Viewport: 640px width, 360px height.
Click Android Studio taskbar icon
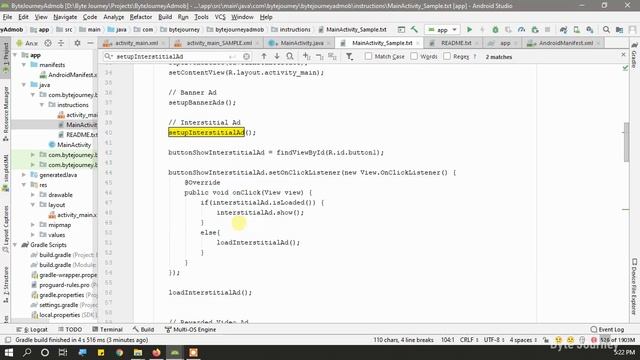click(x=175, y=352)
